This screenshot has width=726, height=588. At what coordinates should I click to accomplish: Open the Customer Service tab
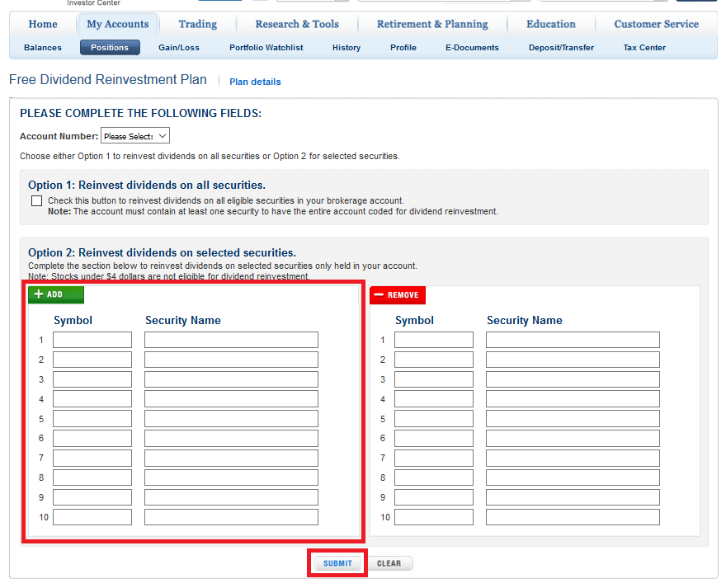[656, 25]
